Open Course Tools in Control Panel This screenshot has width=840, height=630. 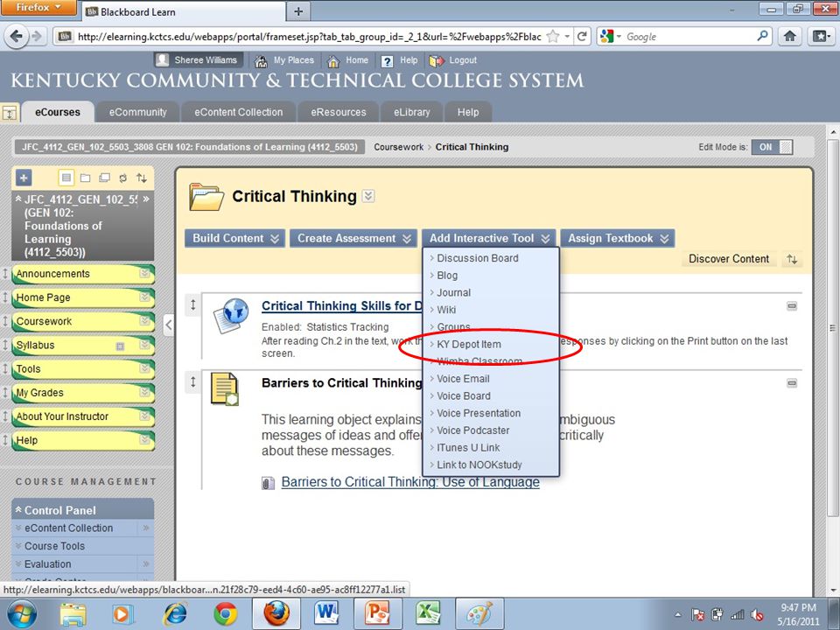[x=54, y=546]
